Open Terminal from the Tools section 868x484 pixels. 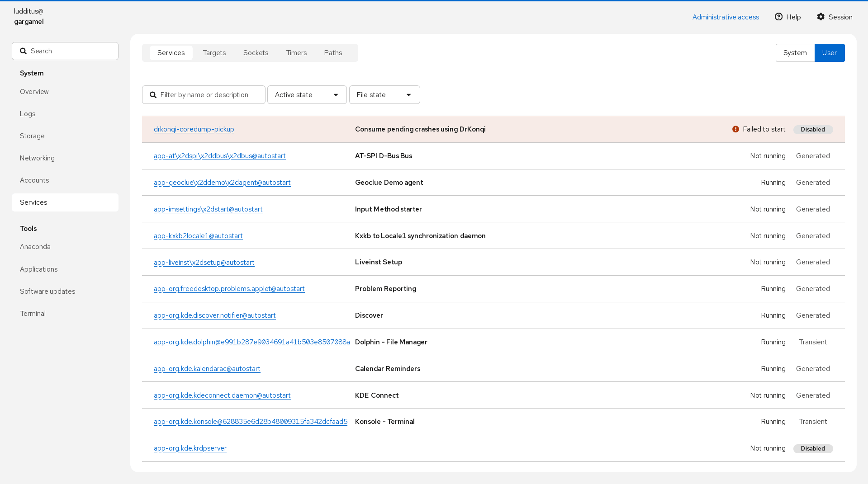point(33,314)
